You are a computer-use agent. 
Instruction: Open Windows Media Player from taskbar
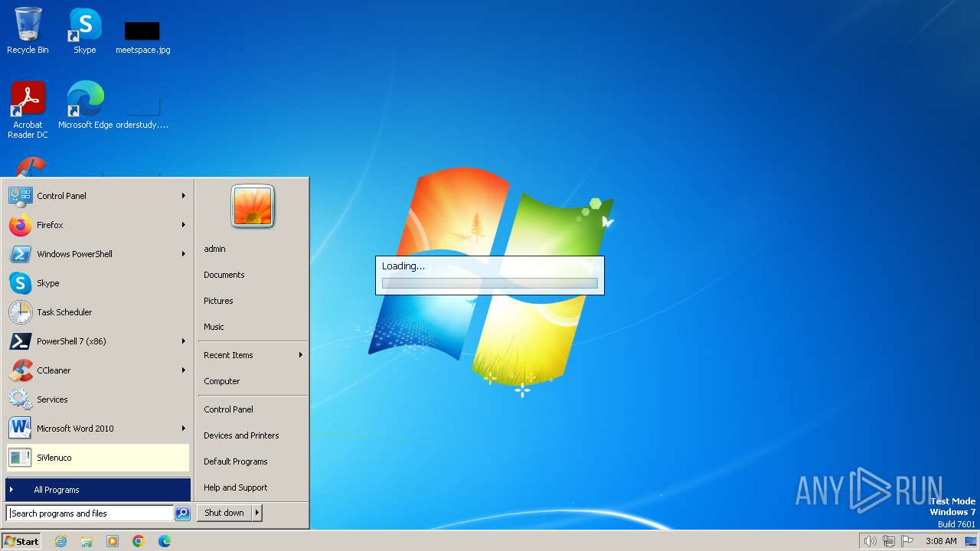pos(113,541)
